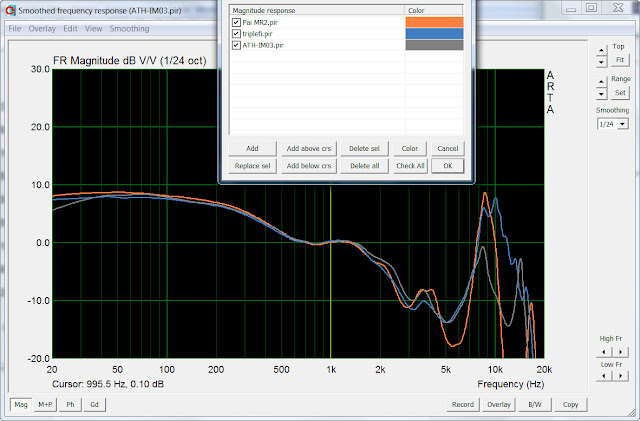Switch to the Gd group delay view
This screenshot has width=640, height=421.
click(x=94, y=405)
